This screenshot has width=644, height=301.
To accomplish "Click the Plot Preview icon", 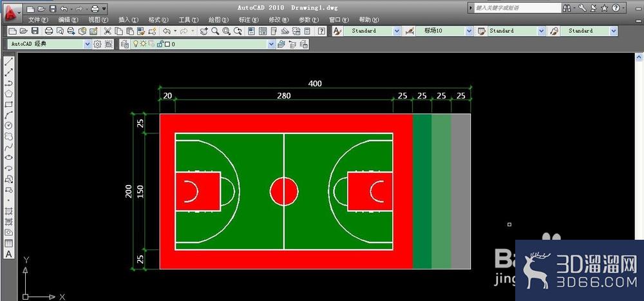I will (x=61, y=31).
